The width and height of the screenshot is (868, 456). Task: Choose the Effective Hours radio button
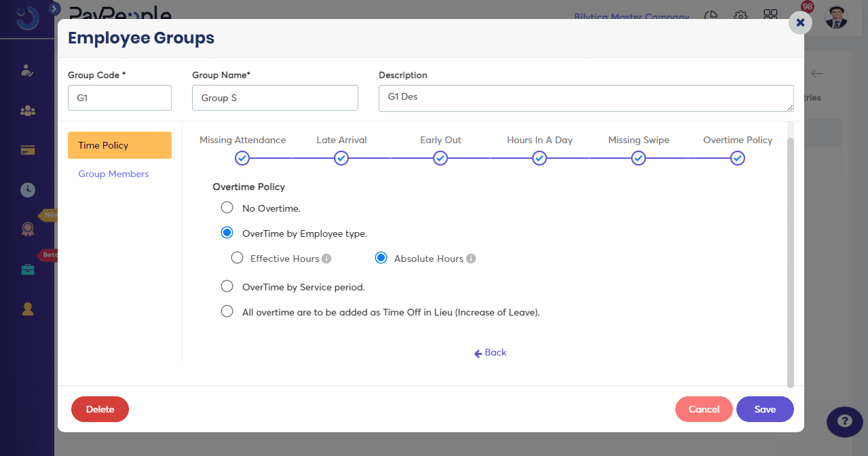(237, 258)
